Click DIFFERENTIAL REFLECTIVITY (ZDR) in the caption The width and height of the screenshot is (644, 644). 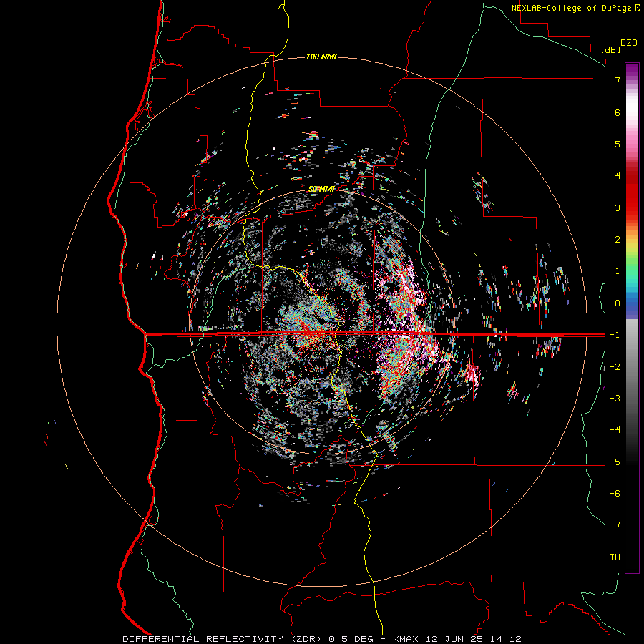pos(223,639)
